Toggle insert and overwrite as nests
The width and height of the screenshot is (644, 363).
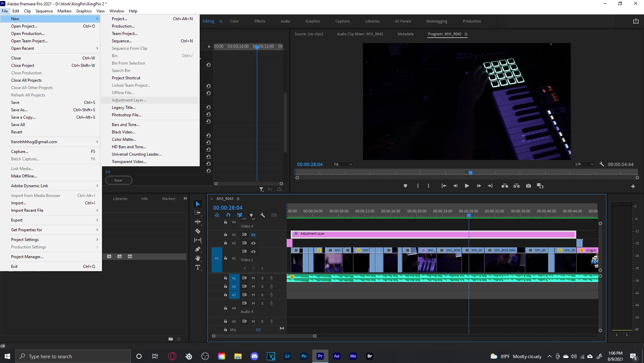[217, 215]
